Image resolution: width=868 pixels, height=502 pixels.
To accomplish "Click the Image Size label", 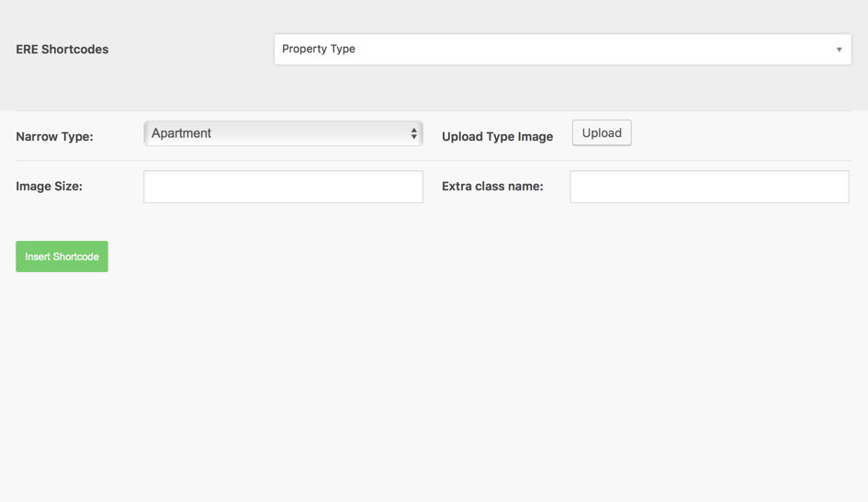I will pos(50,187).
